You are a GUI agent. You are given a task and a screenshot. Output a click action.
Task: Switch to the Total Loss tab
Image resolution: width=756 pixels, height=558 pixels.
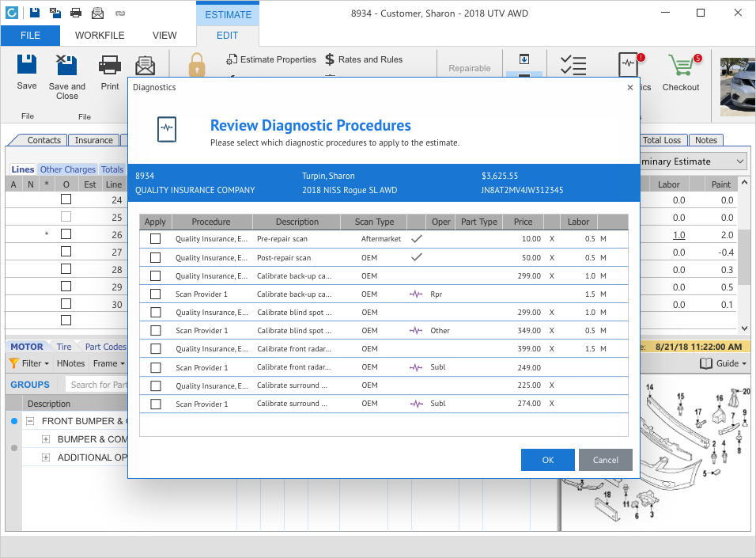pos(661,140)
